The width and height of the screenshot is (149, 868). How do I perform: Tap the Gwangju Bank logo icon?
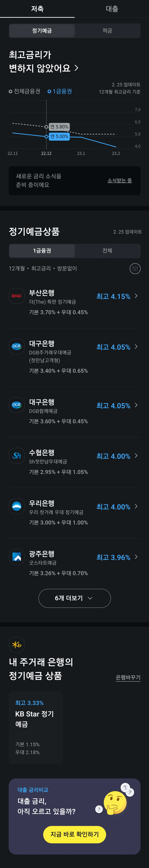click(x=17, y=557)
